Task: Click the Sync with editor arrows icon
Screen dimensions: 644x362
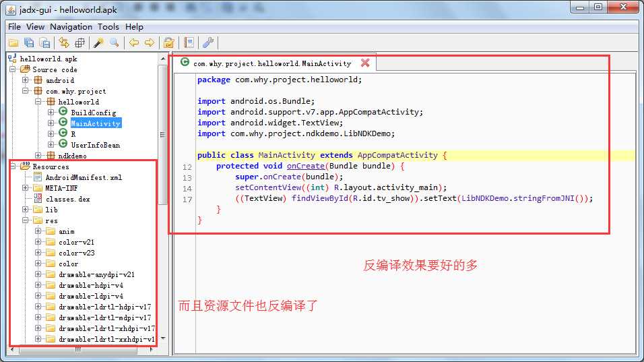Action: coord(64,42)
